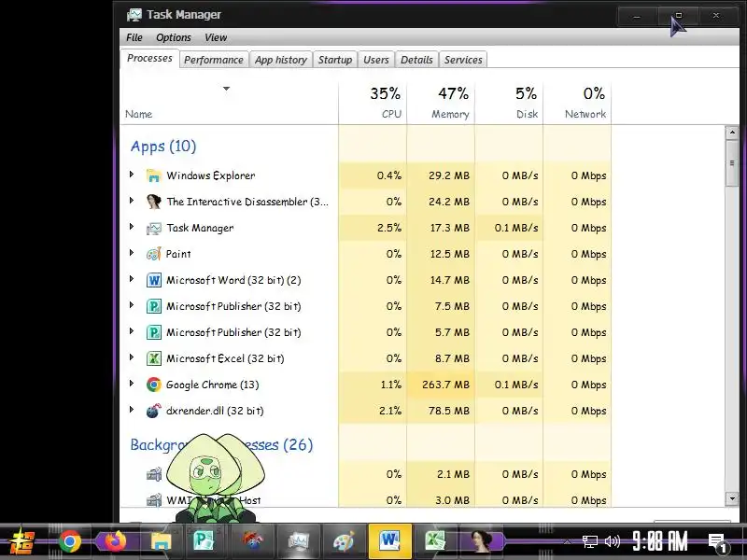Screen dimensions: 747x560
Task: Switch to Word on the taskbar
Action: (x=389, y=541)
